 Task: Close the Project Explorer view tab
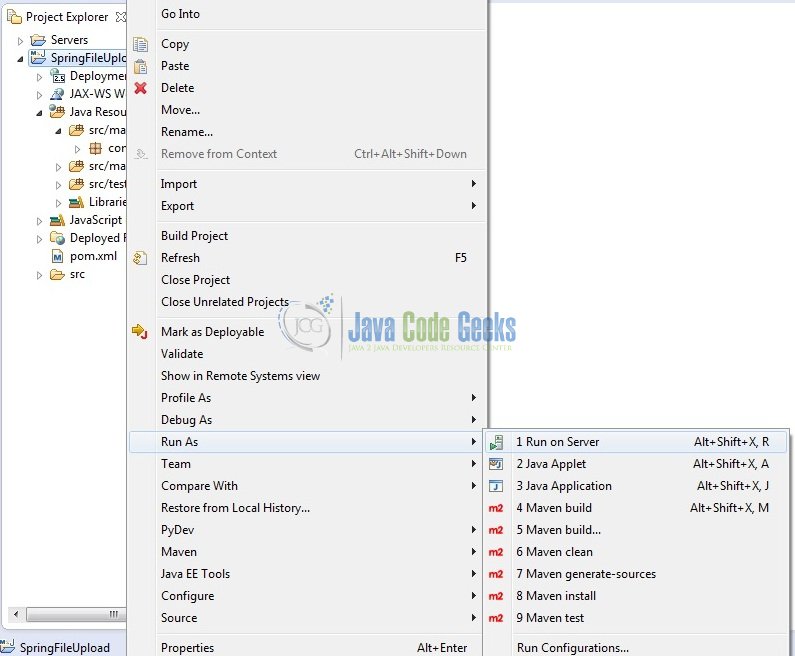[121, 17]
